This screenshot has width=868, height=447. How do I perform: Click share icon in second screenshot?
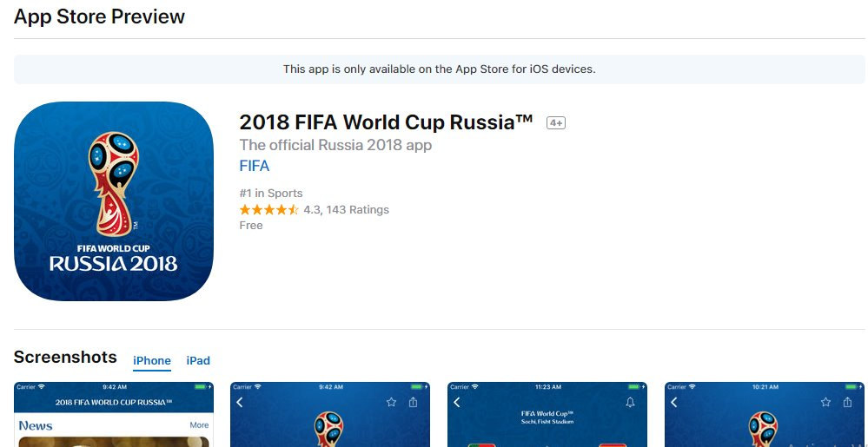tap(414, 402)
